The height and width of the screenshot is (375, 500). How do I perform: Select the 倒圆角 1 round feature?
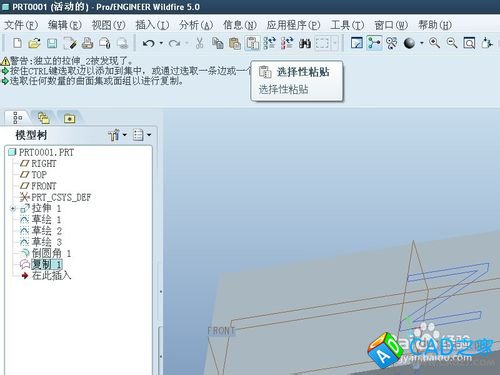click(x=46, y=254)
